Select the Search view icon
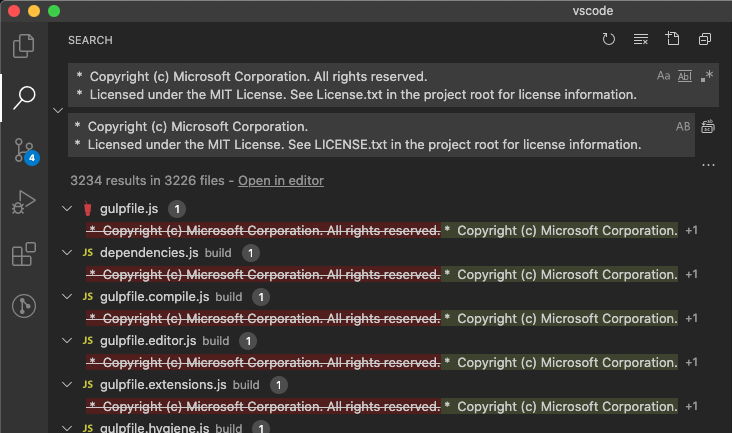 click(23, 98)
